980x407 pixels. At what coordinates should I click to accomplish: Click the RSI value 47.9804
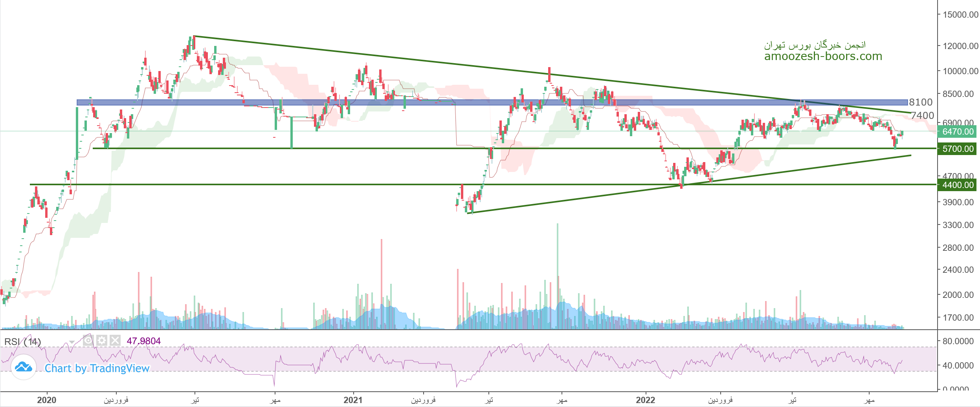click(x=143, y=341)
